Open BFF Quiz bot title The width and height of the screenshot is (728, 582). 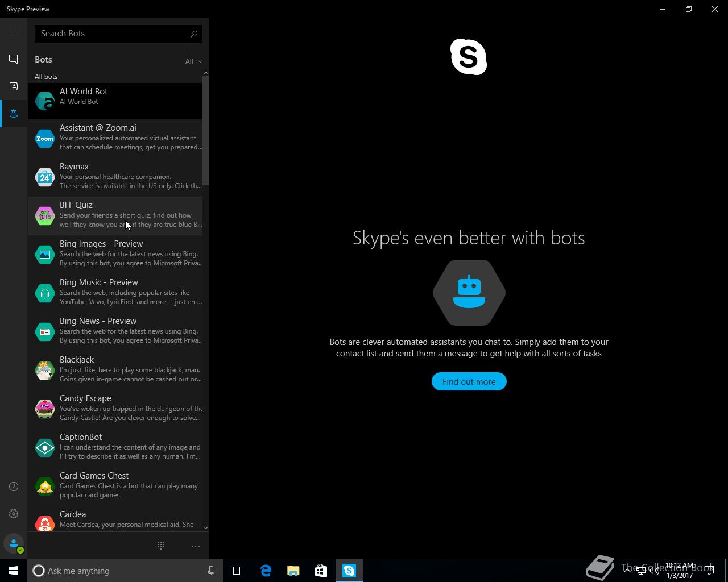click(x=76, y=205)
